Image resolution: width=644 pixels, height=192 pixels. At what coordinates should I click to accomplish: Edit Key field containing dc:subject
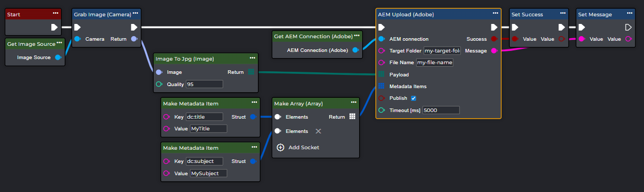tap(204, 161)
